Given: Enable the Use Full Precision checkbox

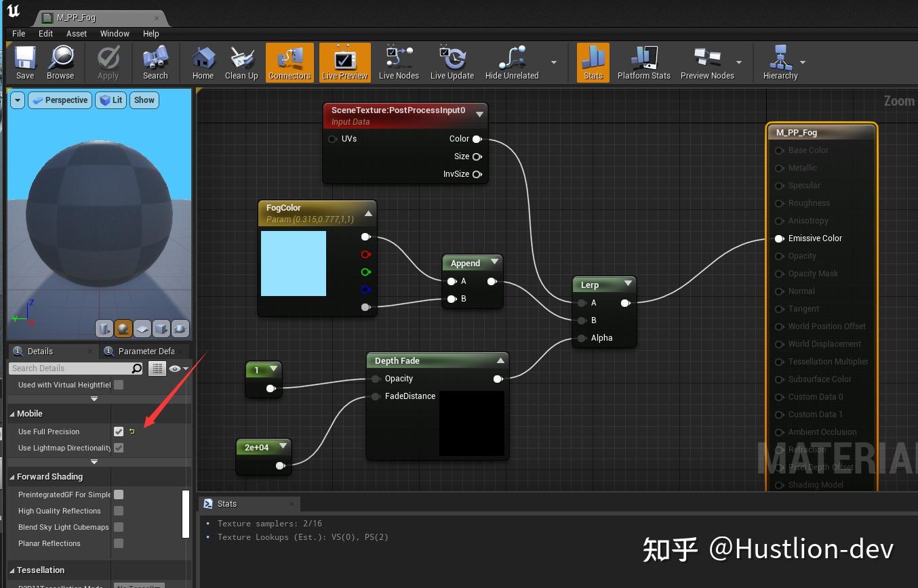Looking at the screenshot, I should click(119, 432).
